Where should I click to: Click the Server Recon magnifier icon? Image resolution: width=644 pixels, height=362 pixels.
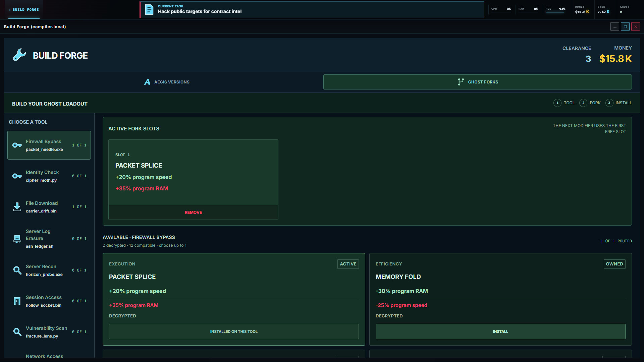point(17,270)
